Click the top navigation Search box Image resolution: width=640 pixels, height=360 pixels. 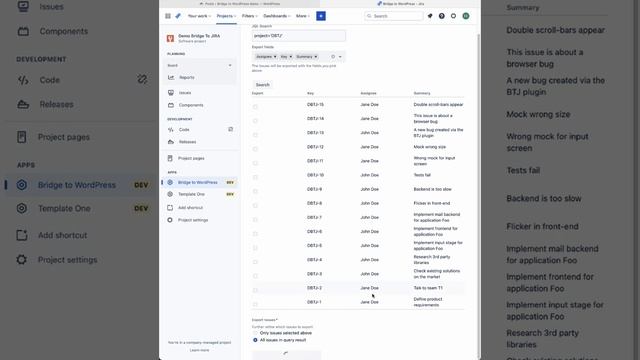tap(393, 16)
